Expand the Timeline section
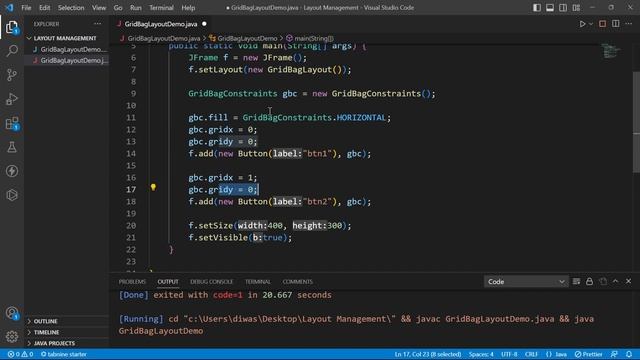The height and width of the screenshot is (360, 640). pyautogui.click(x=66, y=332)
